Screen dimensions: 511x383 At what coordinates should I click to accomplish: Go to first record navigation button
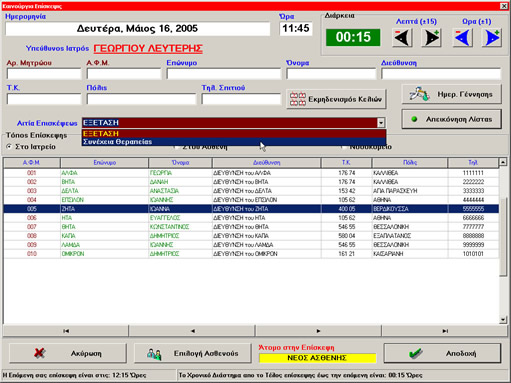[x=66, y=331]
